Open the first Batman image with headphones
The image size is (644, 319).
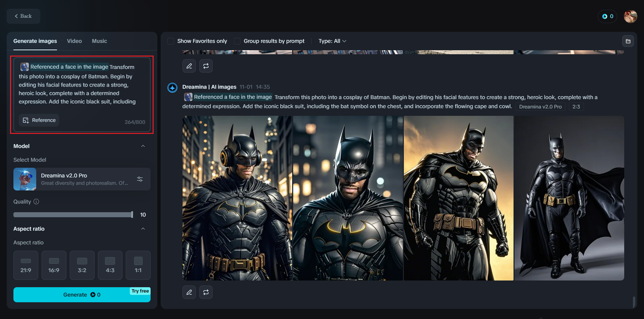[237, 198]
